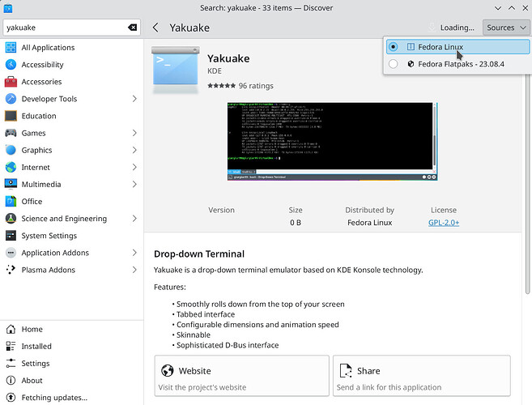532x405 pixels.
Task: Click the Graphics blue sphere icon
Action: (11, 150)
